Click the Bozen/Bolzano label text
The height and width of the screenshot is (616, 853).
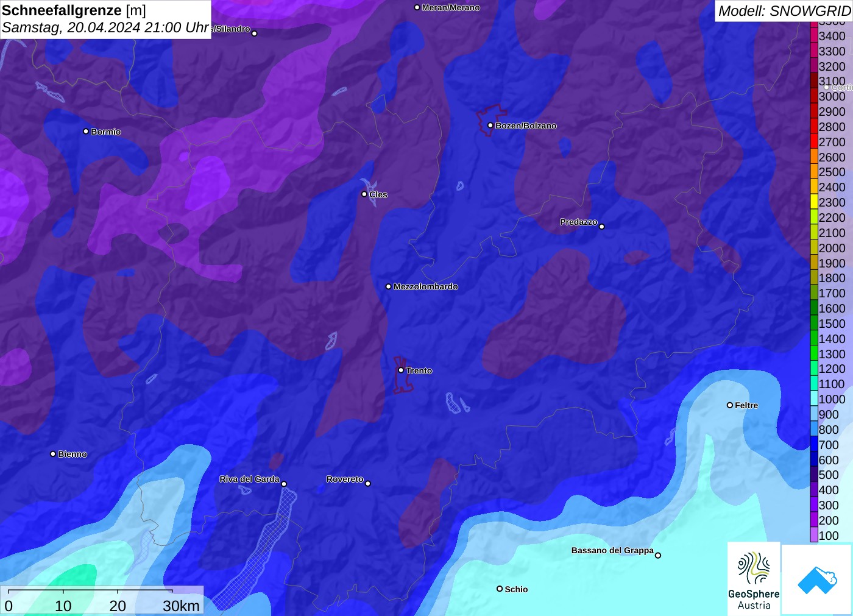coord(526,126)
